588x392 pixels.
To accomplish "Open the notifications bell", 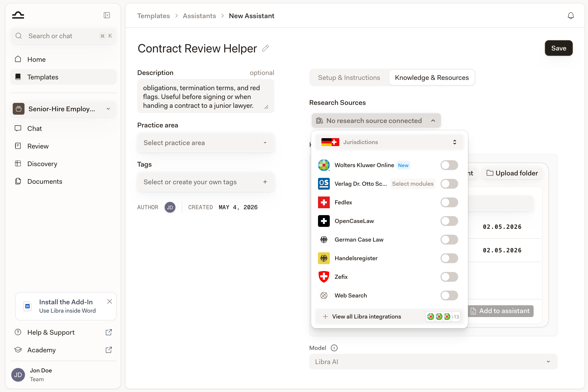I will click(571, 16).
